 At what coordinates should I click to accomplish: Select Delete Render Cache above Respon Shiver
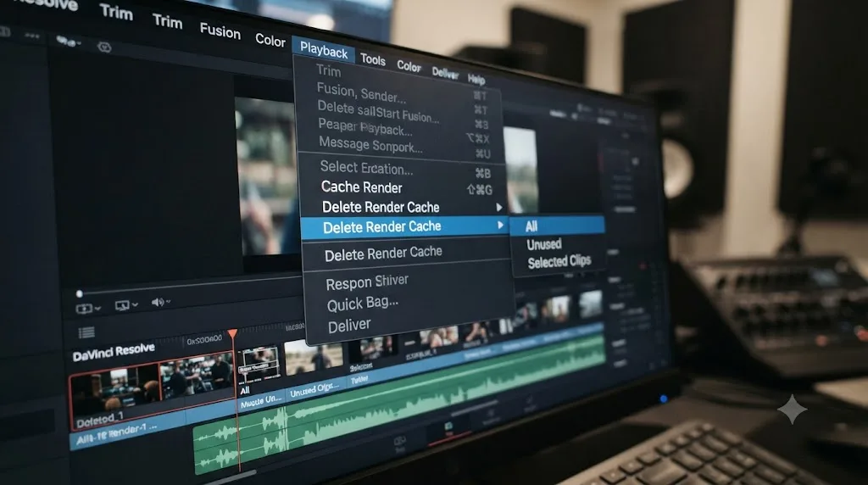pos(383,254)
